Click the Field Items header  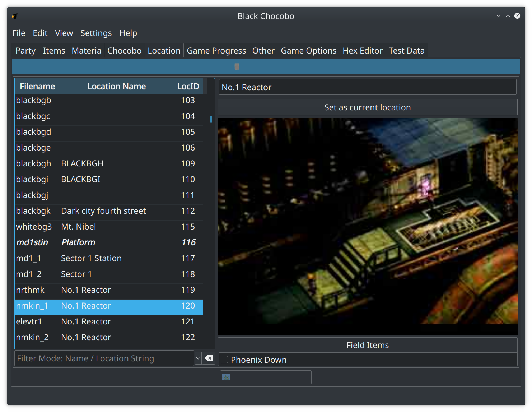click(x=368, y=345)
